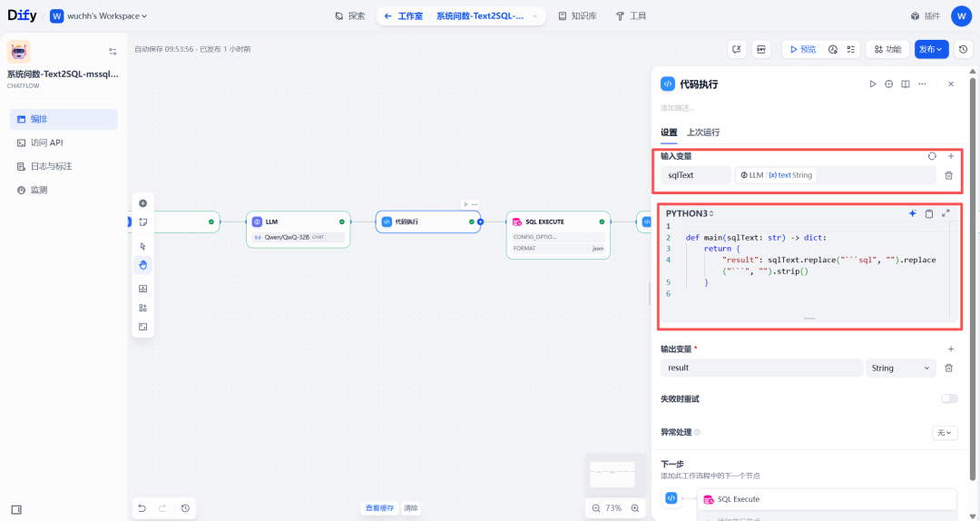The width and height of the screenshot is (980, 521).
Task: Zoom in the canvas
Action: [635, 508]
